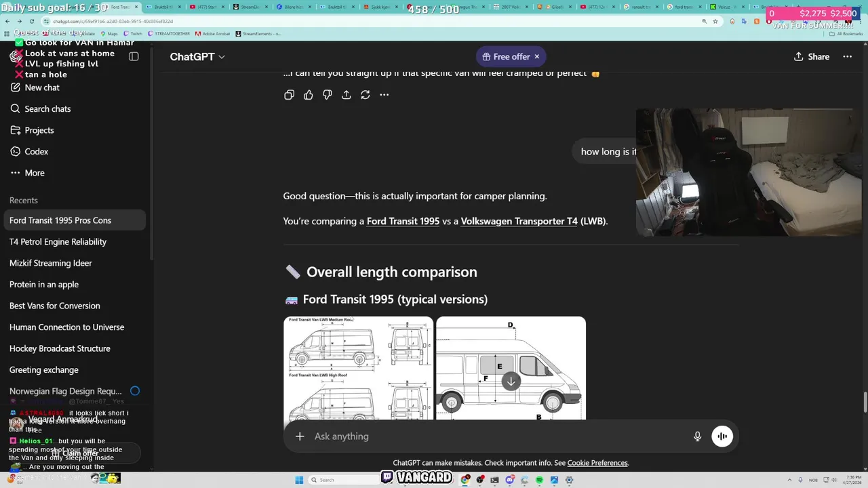This screenshot has width=868, height=488.
Task: Click the share response upload icon
Action: pyautogui.click(x=347, y=95)
